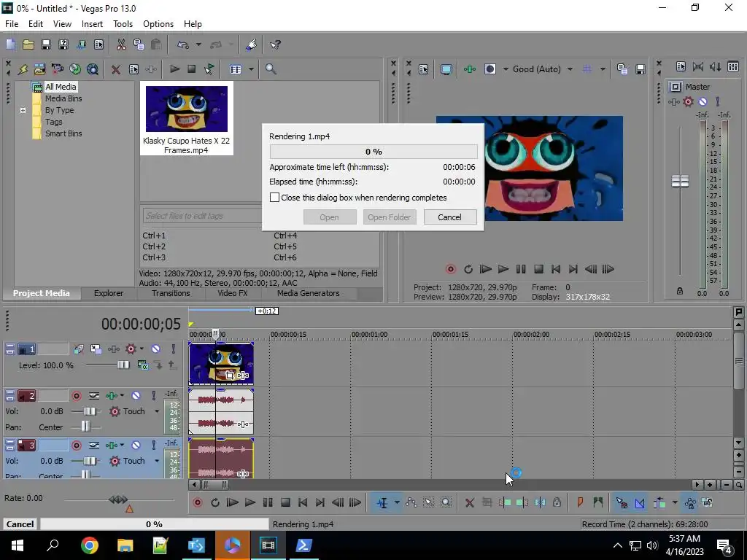The image size is (747, 560).
Task: Open the preview Overlays grid dropdown arrow
Action: 603,69
